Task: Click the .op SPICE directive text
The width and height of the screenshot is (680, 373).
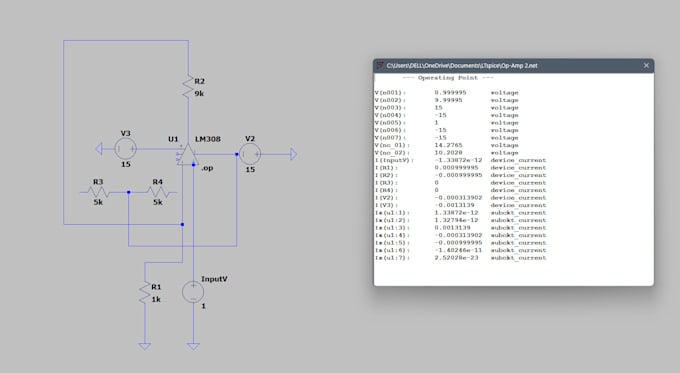Action: [207, 168]
